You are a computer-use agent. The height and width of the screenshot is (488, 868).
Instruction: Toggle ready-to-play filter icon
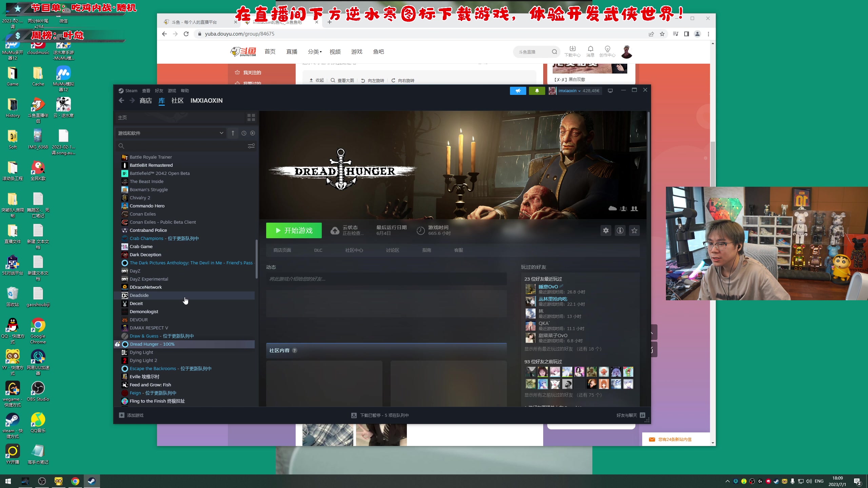[253, 133]
